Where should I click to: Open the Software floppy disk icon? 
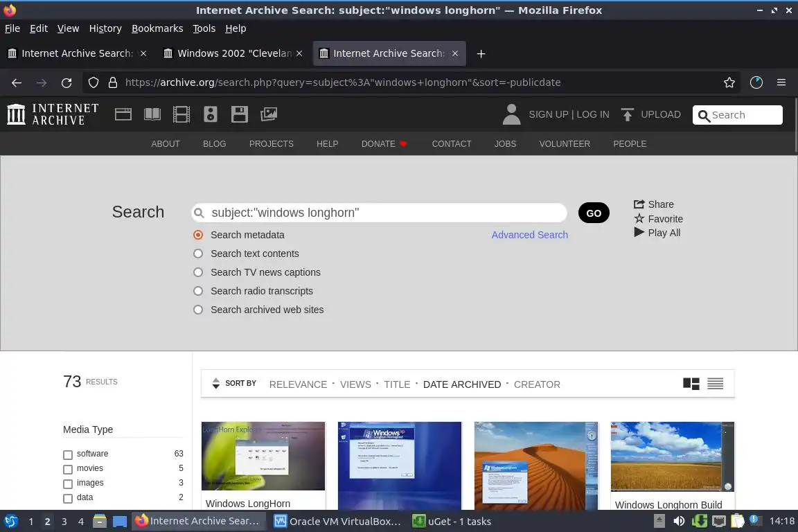tap(239, 114)
